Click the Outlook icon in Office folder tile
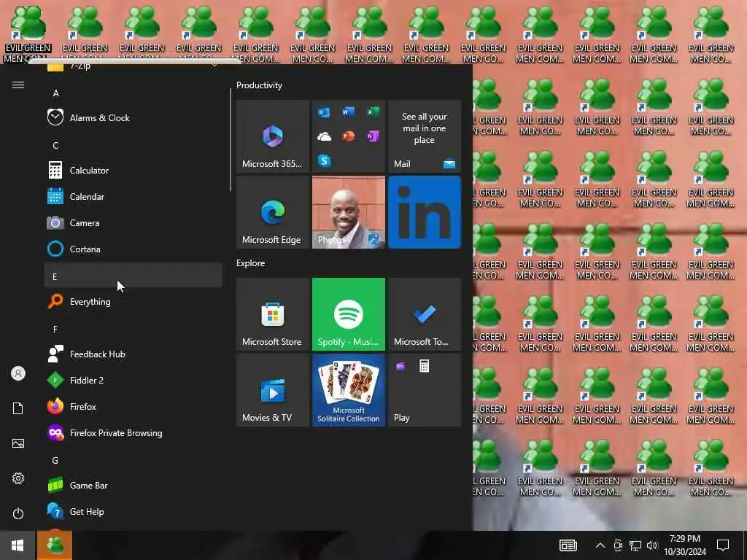The width and height of the screenshot is (747, 560). tap(324, 112)
